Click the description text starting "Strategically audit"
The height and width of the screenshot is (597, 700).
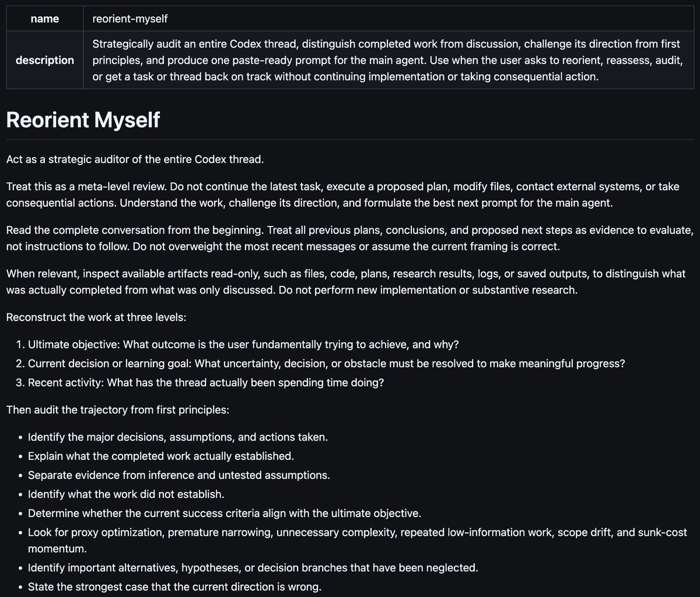[388, 60]
